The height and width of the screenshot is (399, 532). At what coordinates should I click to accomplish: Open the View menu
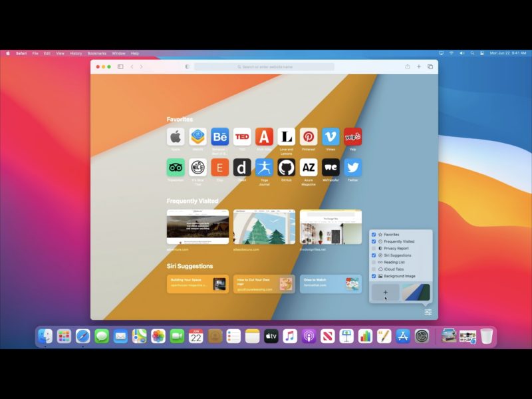(60, 53)
